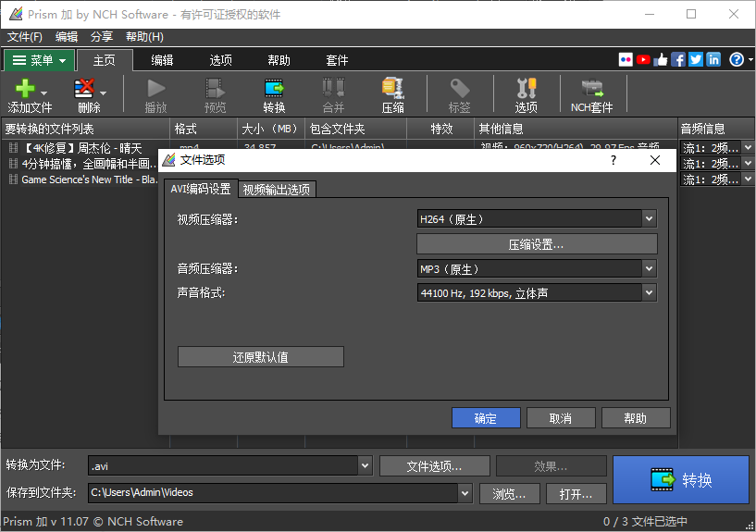This screenshot has width=756, height=532.
Task: Click the 还原默认值 button
Action: (x=260, y=357)
